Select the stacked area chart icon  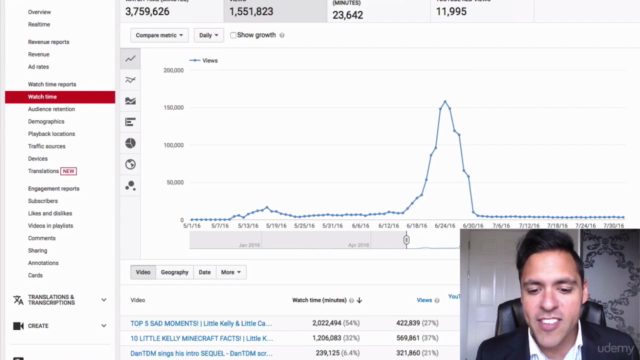[x=131, y=101]
